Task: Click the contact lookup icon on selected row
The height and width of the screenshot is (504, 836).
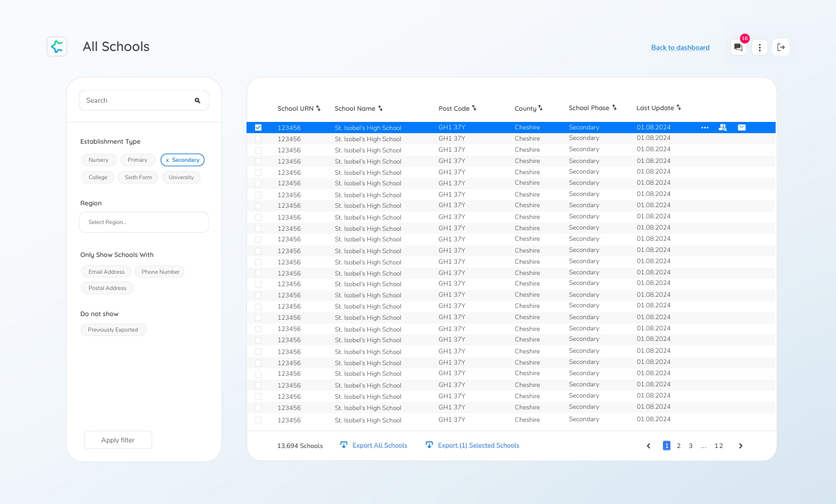Action: [x=722, y=128]
